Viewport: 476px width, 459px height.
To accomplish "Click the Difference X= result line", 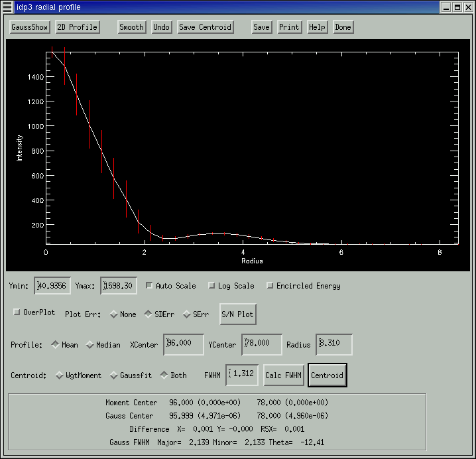I will [x=217, y=429].
